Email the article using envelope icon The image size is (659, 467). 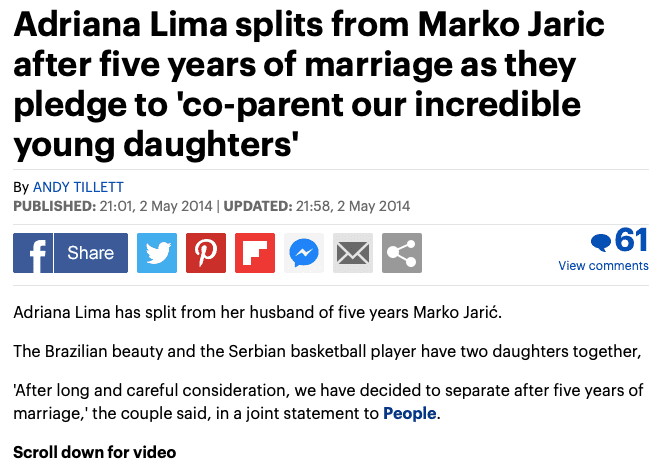[x=353, y=253]
